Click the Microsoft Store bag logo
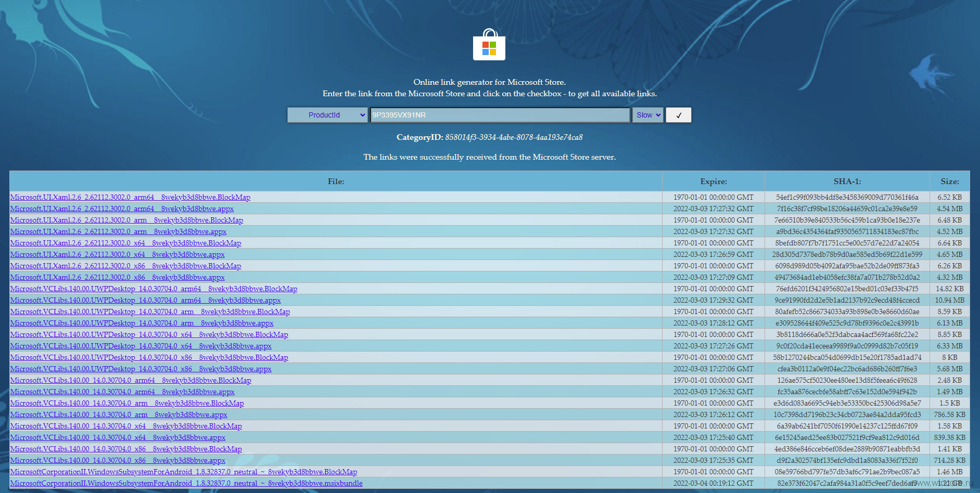This screenshot has height=493, width=980. pos(489,45)
